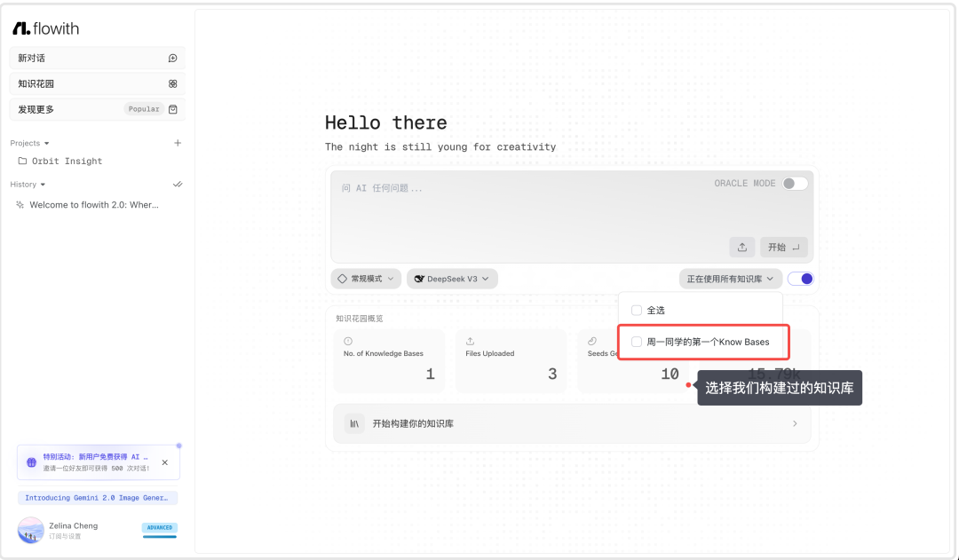Click the flowith logo

[46, 28]
